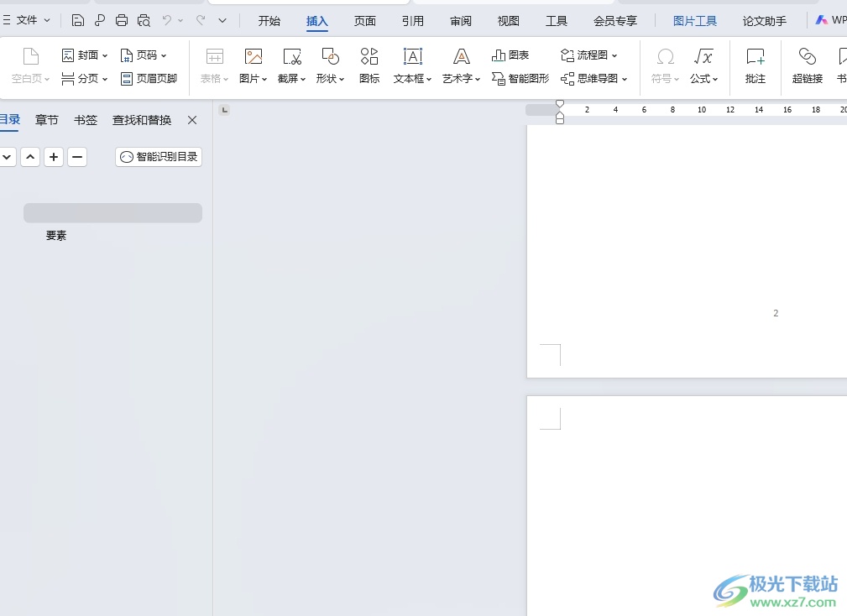Viewport: 847px width, 616px height.
Task: Select the Contents (目录) pane tab
Action: (x=10, y=120)
